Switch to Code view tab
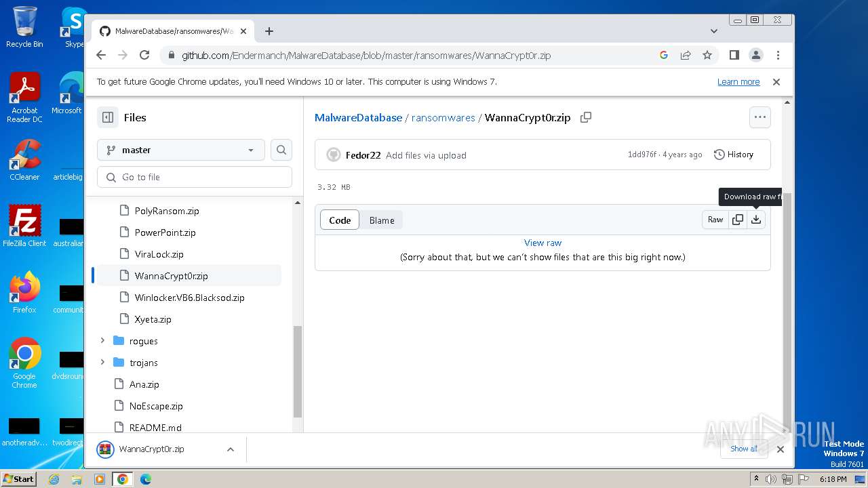Image resolution: width=868 pixels, height=488 pixels. click(340, 220)
